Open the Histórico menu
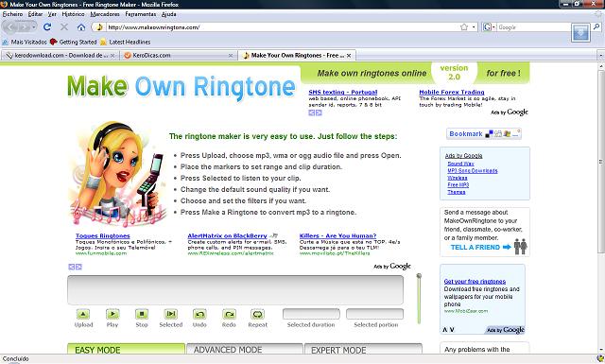This screenshot has width=605, height=364. tap(74, 14)
